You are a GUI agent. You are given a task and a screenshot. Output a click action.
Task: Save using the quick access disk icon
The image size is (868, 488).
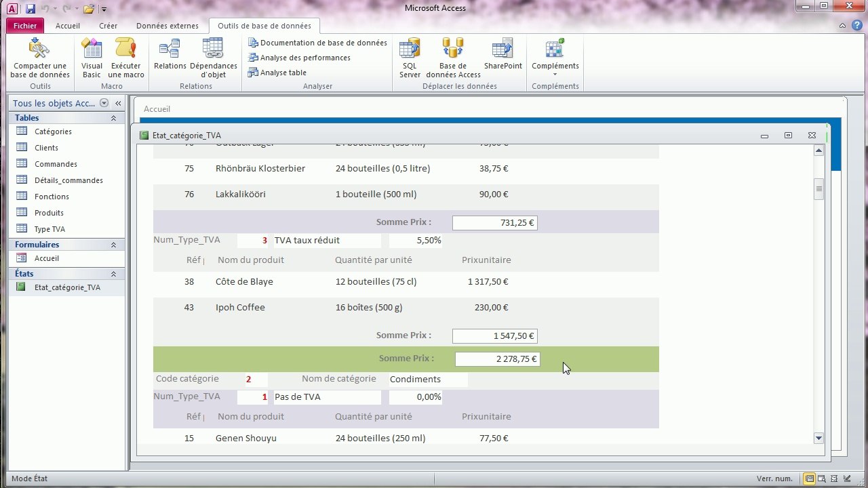pos(31,9)
